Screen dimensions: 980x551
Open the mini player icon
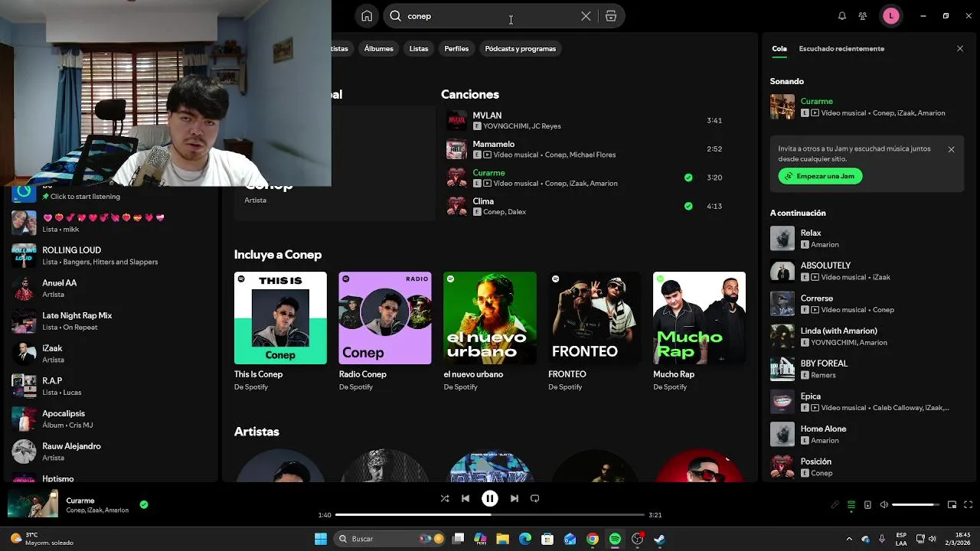pos(952,505)
